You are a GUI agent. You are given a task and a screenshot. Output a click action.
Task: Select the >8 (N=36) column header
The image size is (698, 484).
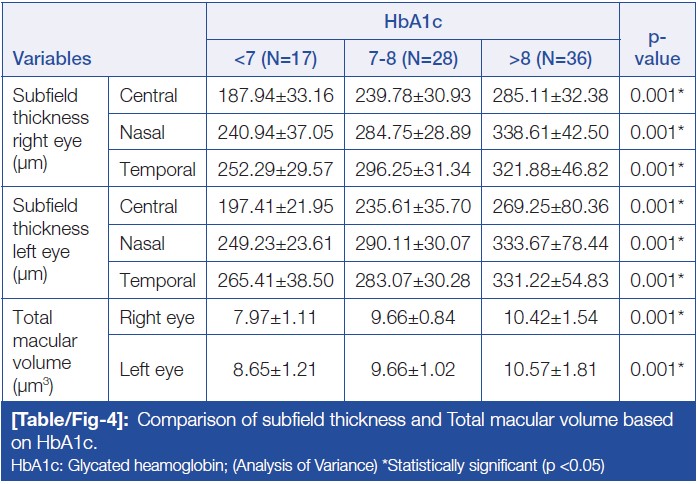pos(549,58)
